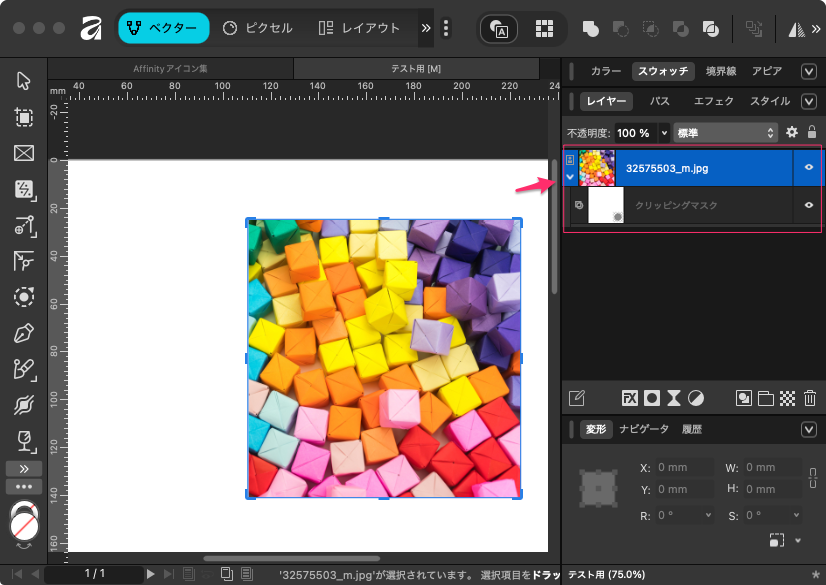Click the layer FX button

(630, 398)
